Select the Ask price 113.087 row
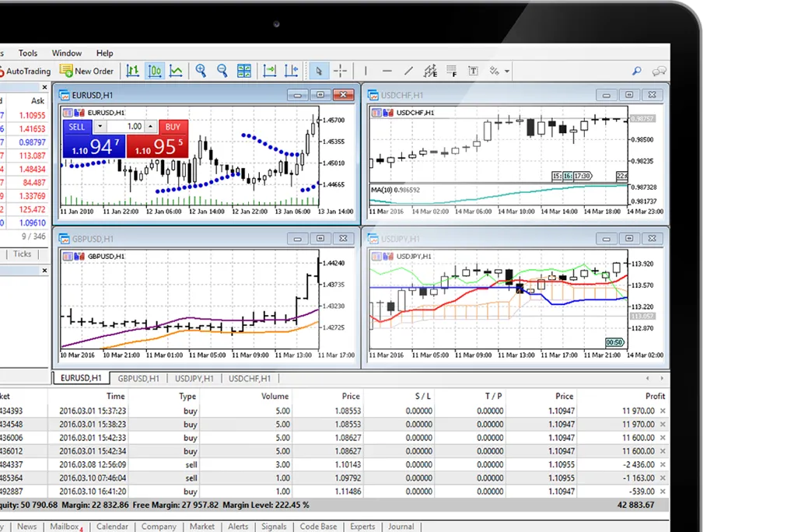Image resolution: width=798 pixels, height=532 pixels. click(24, 156)
